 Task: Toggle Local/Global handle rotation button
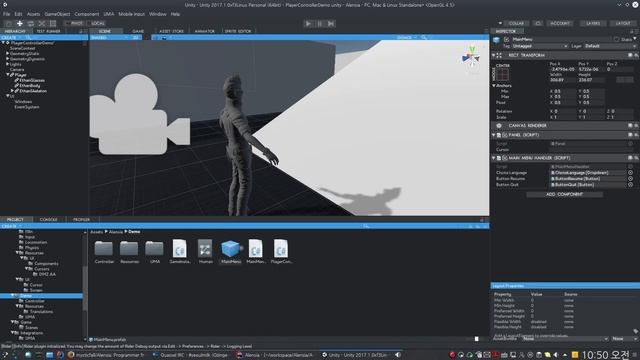coord(96,24)
